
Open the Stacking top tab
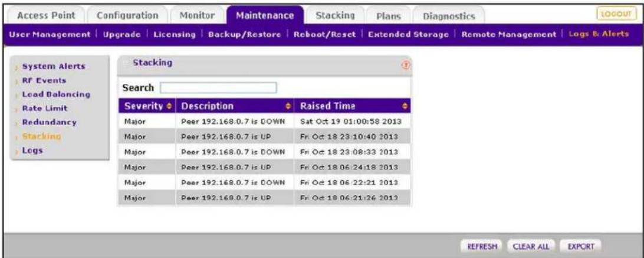pos(335,15)
